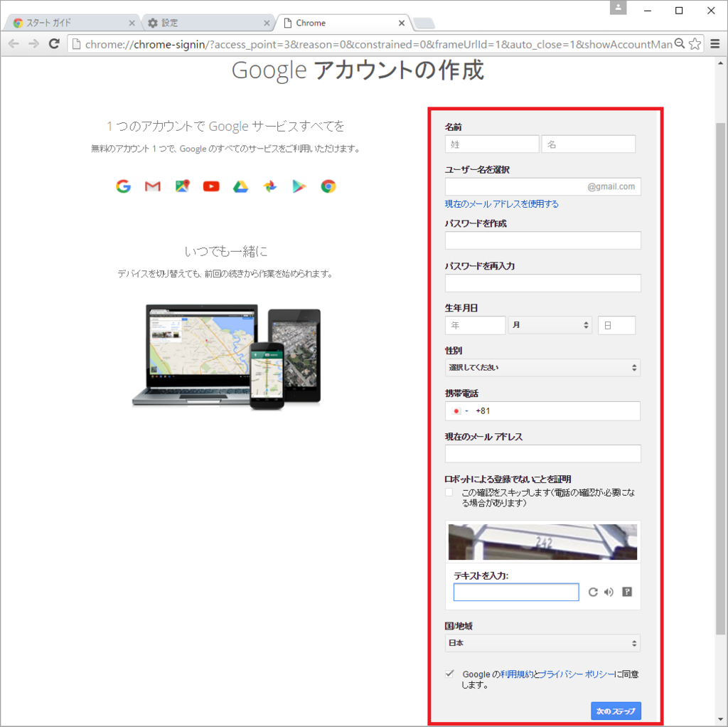Open the 利用規約 link
The width and height of the screenshot is (728, 727).
[517, 674]
